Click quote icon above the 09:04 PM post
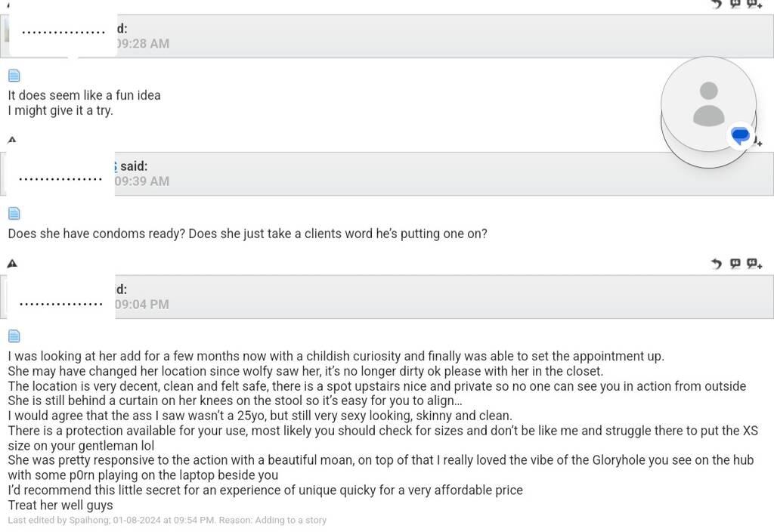 click(x=735, y=264)
